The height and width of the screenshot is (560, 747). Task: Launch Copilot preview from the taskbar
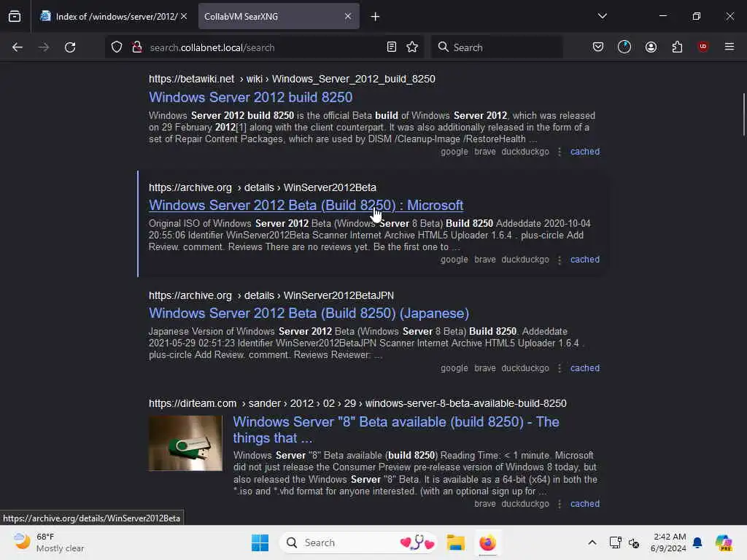click(724, 542)
